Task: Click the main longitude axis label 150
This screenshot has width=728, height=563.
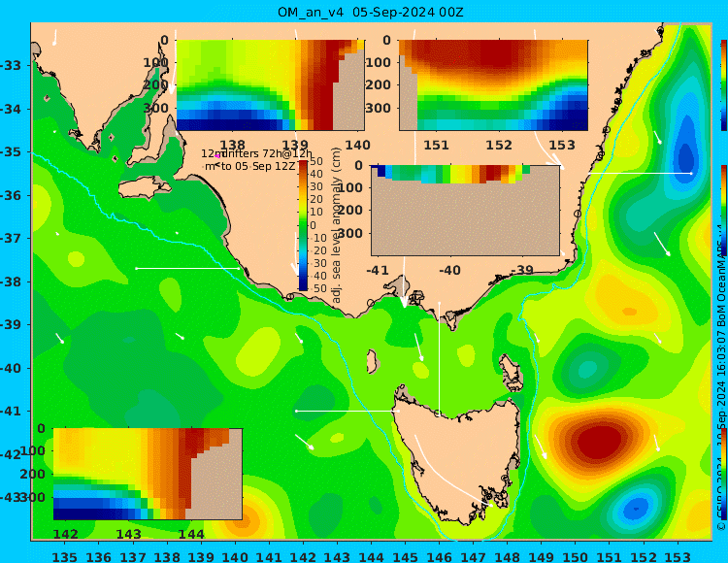Action: 576,556
